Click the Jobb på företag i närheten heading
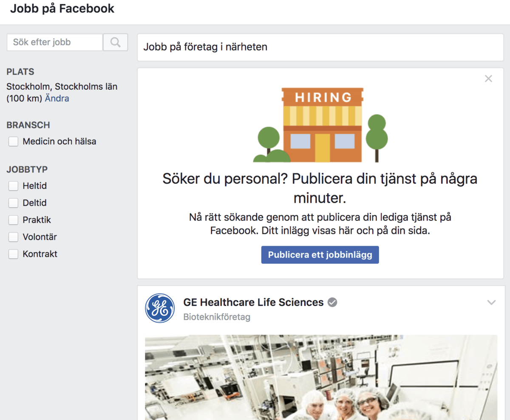 [205, 47]
